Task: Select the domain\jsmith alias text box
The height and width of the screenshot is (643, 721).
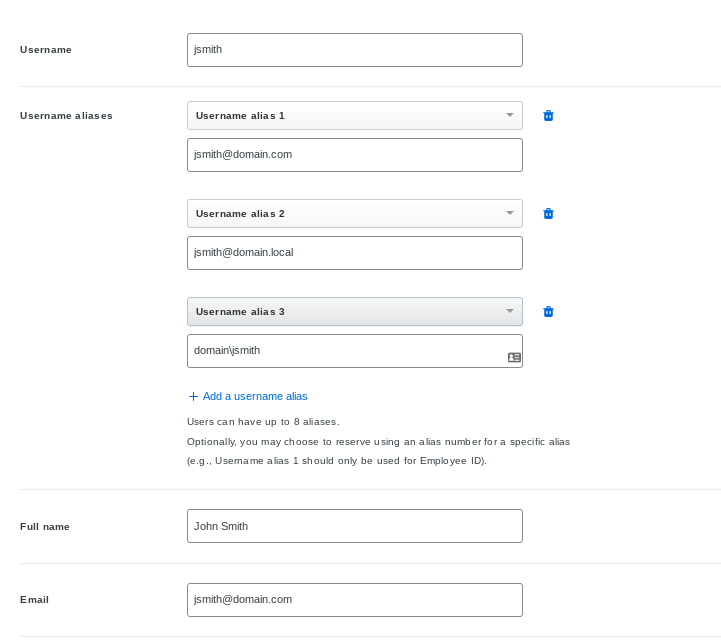Action: pos(345,351)
